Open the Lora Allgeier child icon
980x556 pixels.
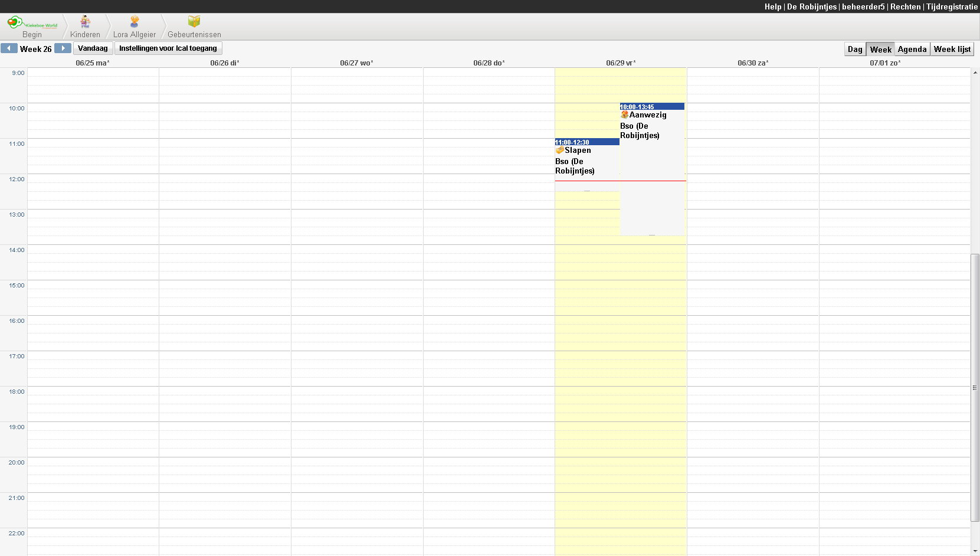pyautogui.click(x=135, y=22)
